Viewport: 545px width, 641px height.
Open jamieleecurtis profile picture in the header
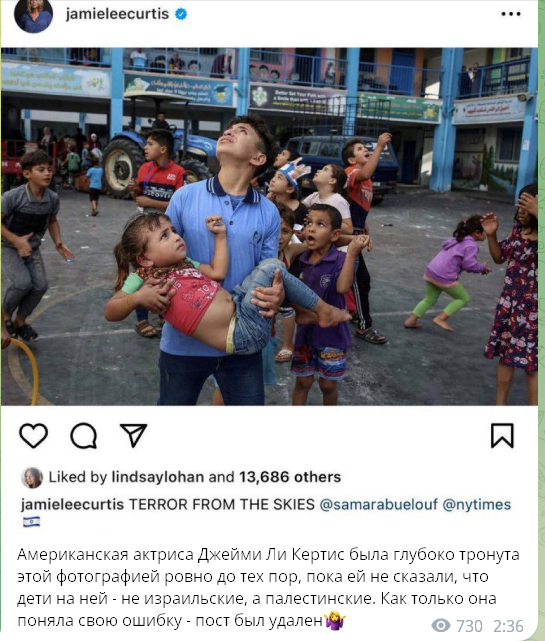click(34, 15)
